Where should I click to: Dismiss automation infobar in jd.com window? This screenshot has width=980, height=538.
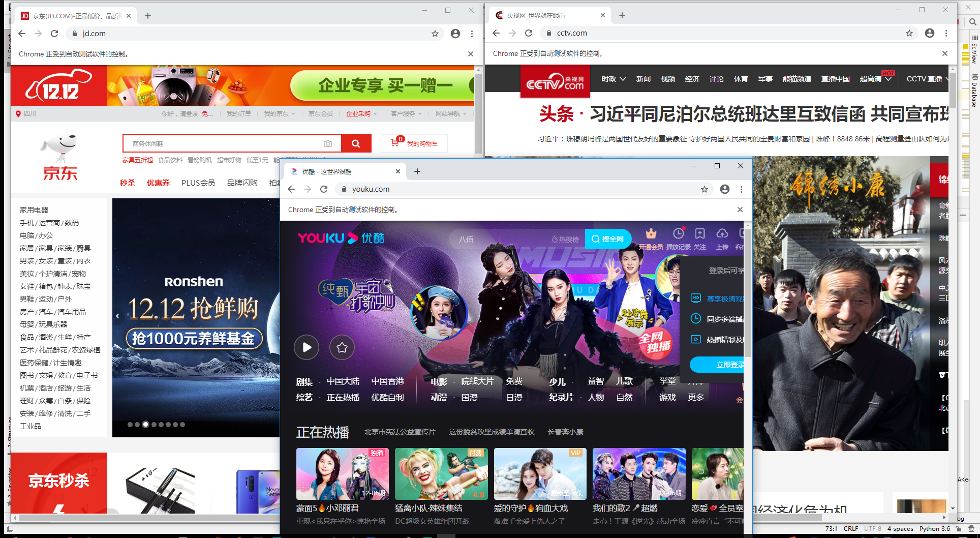(x=471, y=54)
